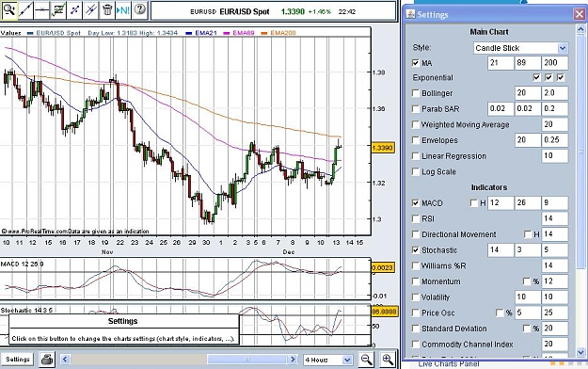
Task: Click the chart horizontal scrollbar thumb
Action: click(x=247, y=360)
